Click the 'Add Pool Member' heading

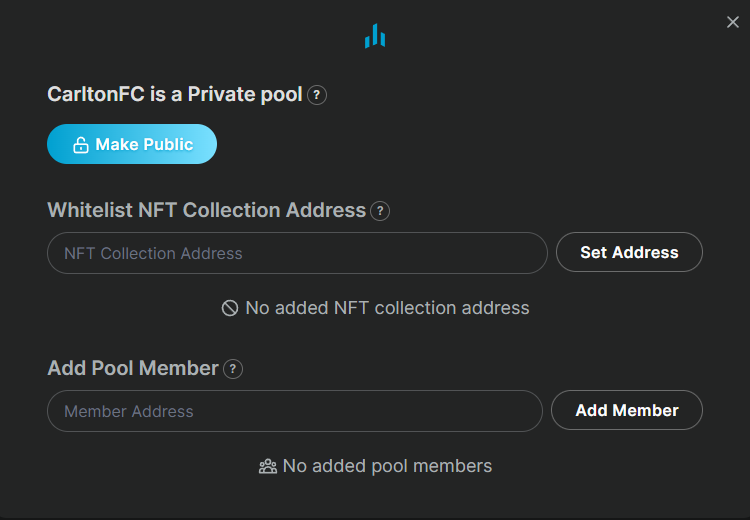pos(133,369)
